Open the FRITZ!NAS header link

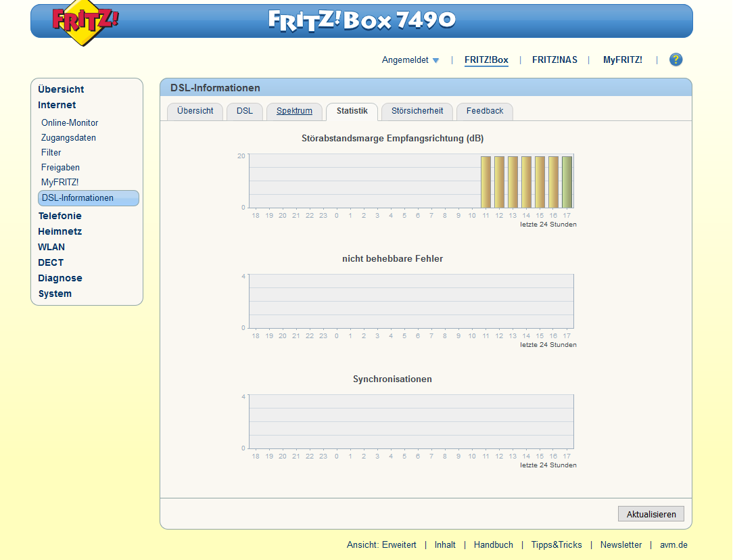click(554, 60)
